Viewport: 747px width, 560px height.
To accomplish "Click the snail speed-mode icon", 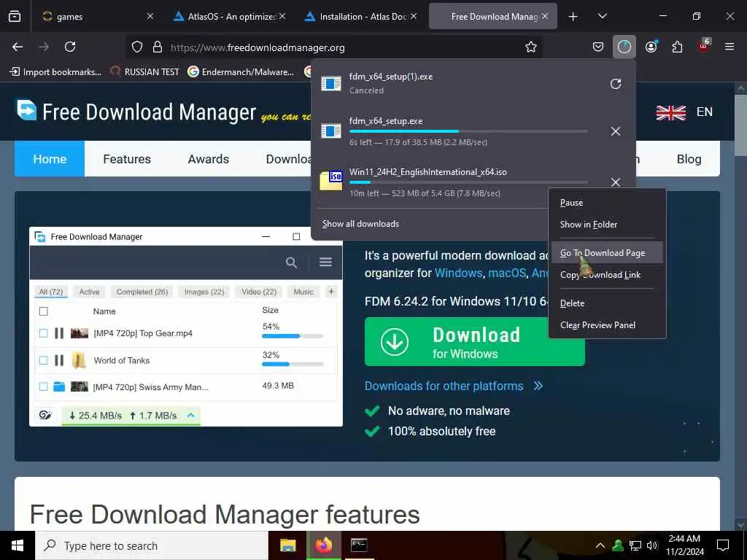I will tap(45, 415).
